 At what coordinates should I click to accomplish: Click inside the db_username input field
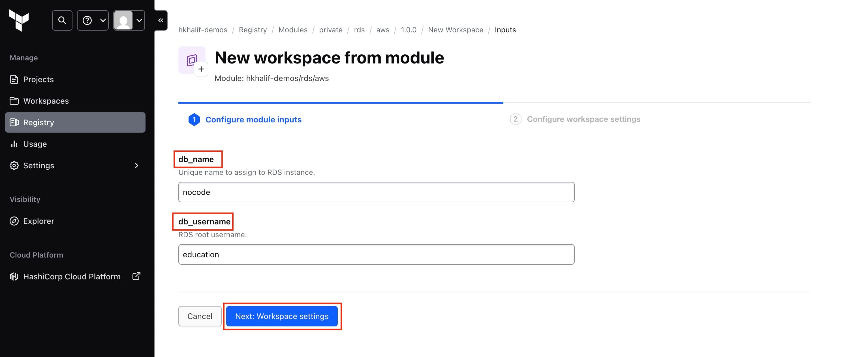(x=376, y=254)
